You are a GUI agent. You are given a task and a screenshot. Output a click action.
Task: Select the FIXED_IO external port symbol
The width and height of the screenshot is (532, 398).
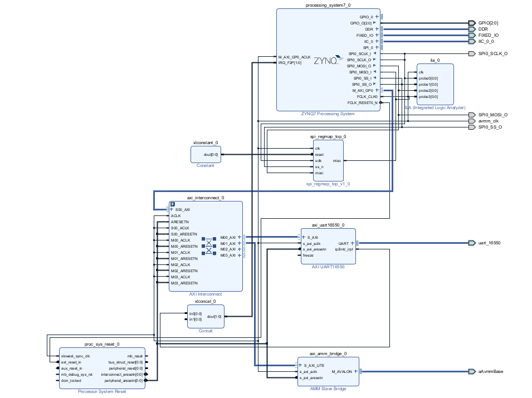pos(472,35)
